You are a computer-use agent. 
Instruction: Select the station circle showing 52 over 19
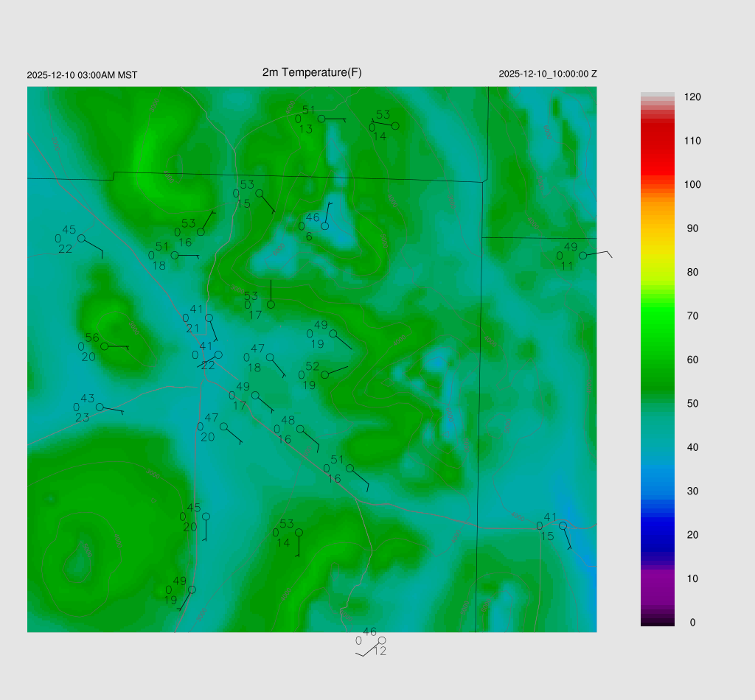coord(324,374)
